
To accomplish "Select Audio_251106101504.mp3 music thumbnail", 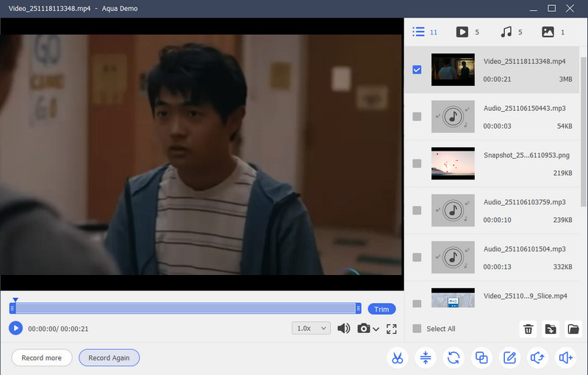I will pyautogui.click(x=453, y=257).
